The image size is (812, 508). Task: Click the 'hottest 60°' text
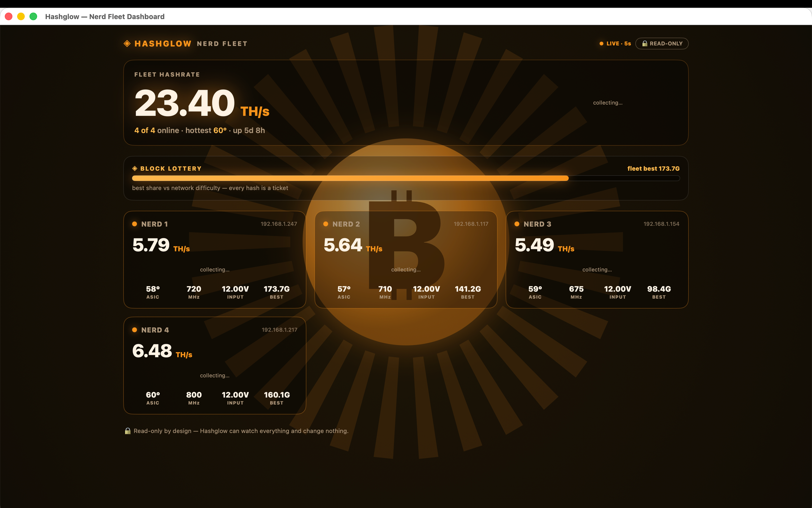(x=206, y=130)
